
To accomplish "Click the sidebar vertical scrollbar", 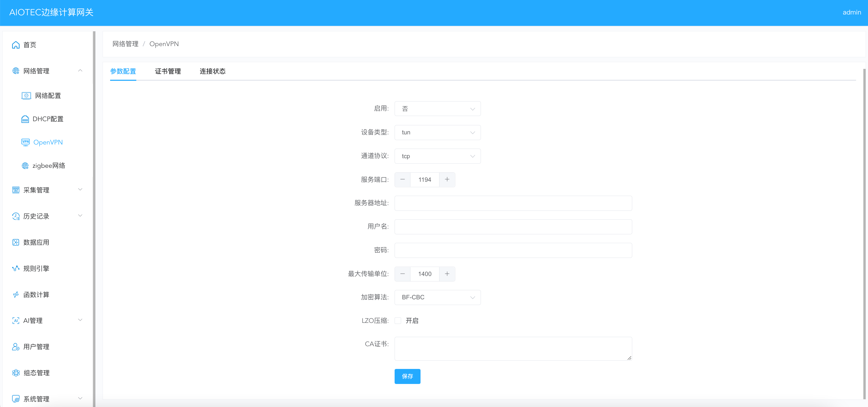I will click(x=94, y=219).
